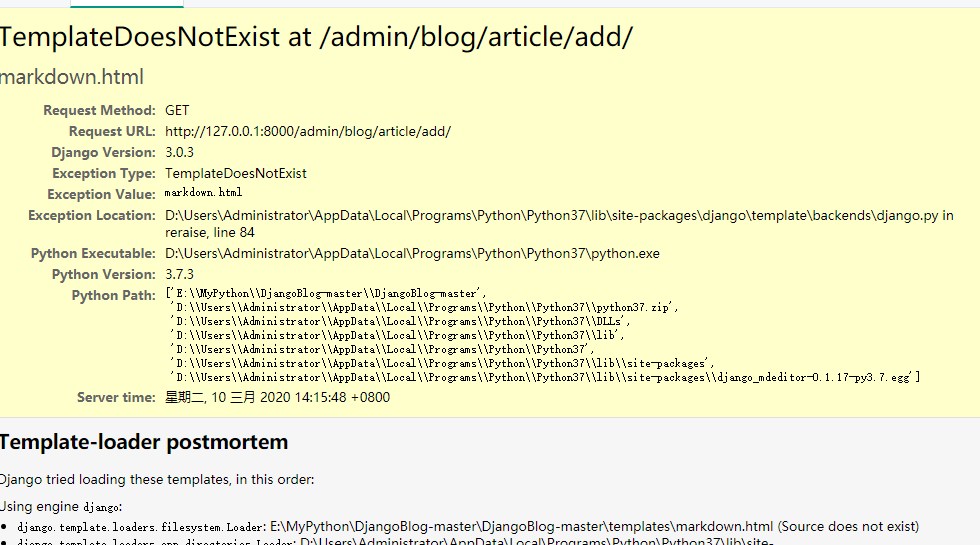Click the Python Path entry ending DLLs
980x545 pixels.
[x=400, y=321]
